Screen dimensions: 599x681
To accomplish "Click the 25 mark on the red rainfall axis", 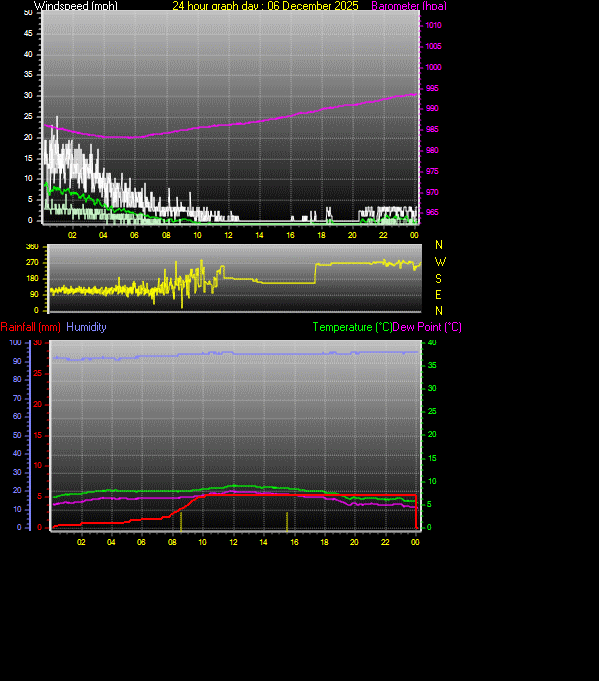I will click(38, 374).
